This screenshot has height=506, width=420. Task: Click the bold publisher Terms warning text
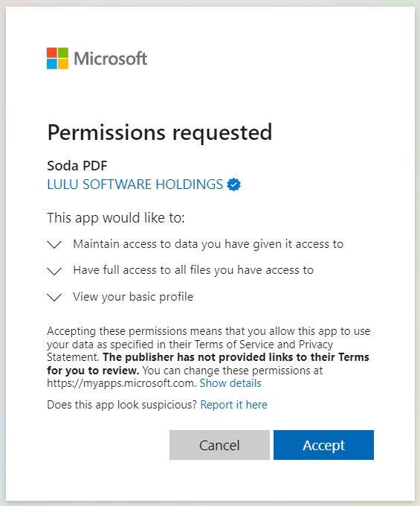click(208, 364)
